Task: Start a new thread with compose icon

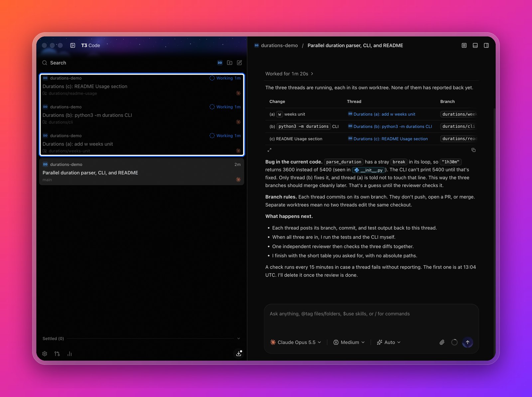Action: tap(239, 63)
